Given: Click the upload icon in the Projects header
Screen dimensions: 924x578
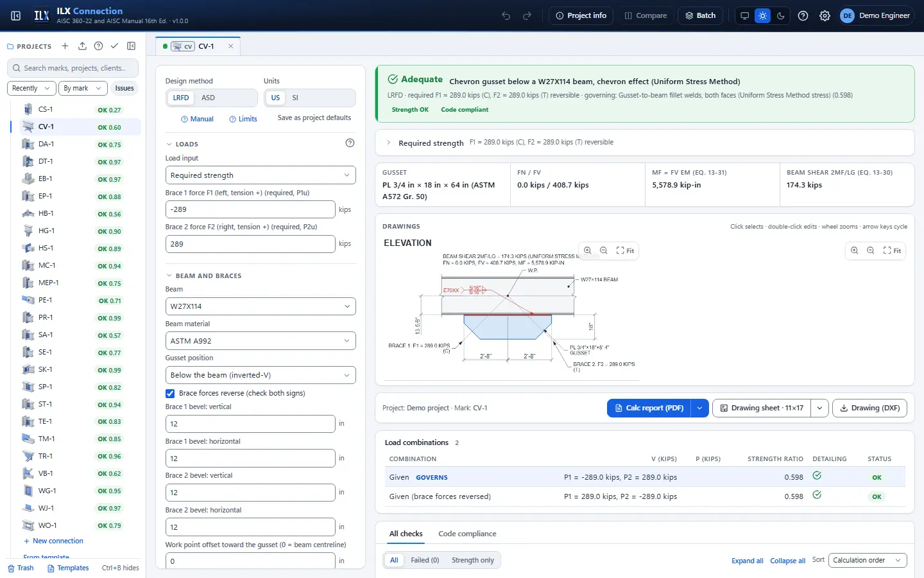Looking at the screenshot, I should [82, 46].
